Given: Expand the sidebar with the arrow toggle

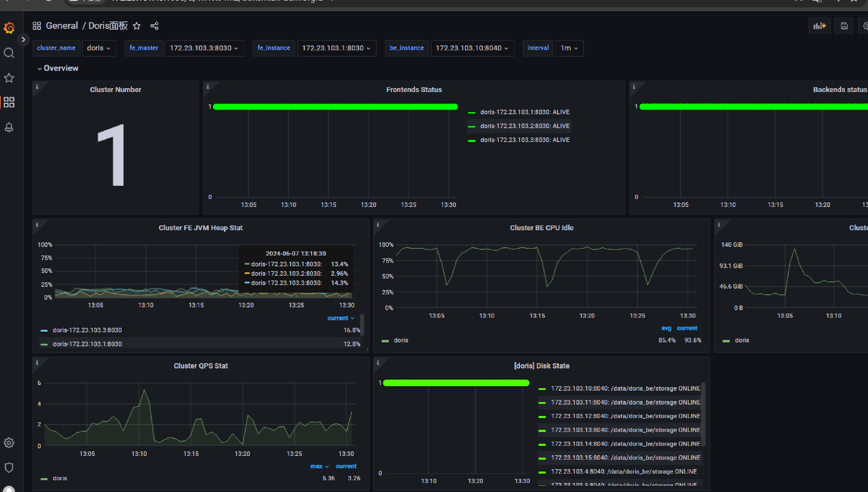Looking at the screenshot, I should point(23,40).
